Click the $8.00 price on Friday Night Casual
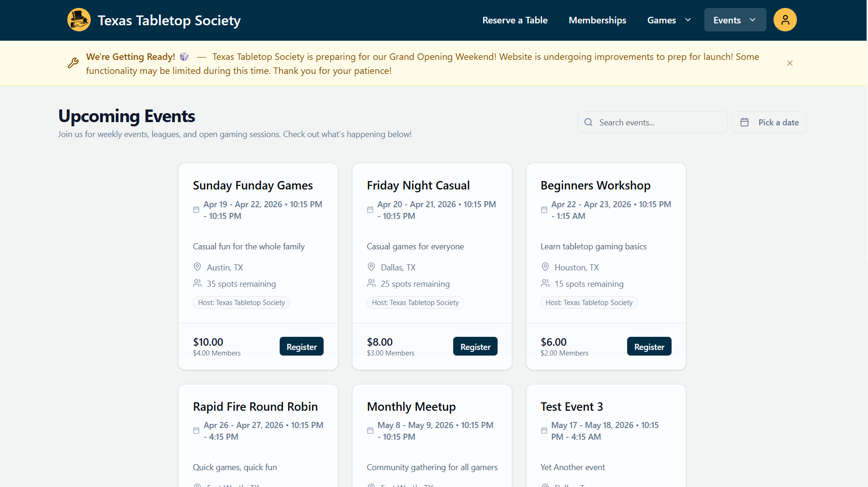The image size is (868, 487). 380,342
